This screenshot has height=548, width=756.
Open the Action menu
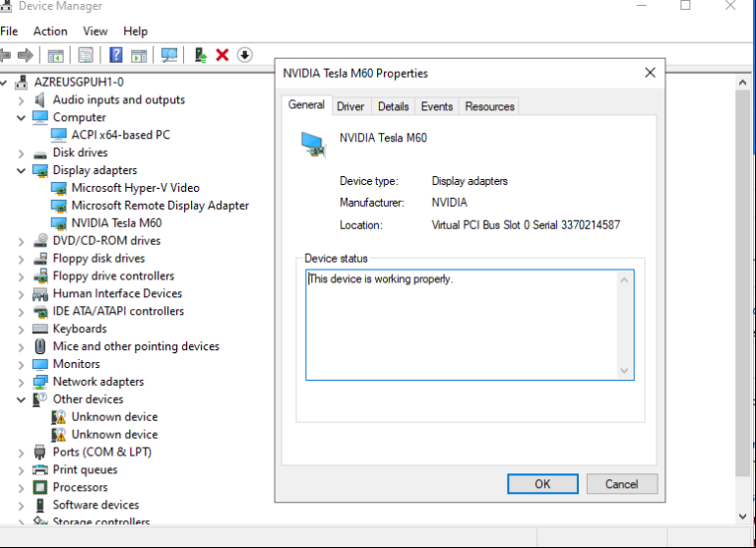(x=50, y=31)
